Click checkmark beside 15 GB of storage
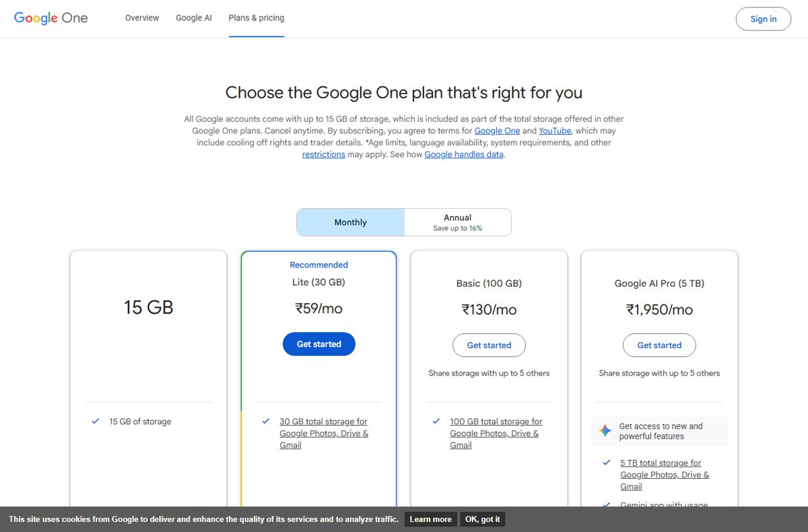Image resolution: width=808 pixels, height=532 pixels. [x=96, y=422]
